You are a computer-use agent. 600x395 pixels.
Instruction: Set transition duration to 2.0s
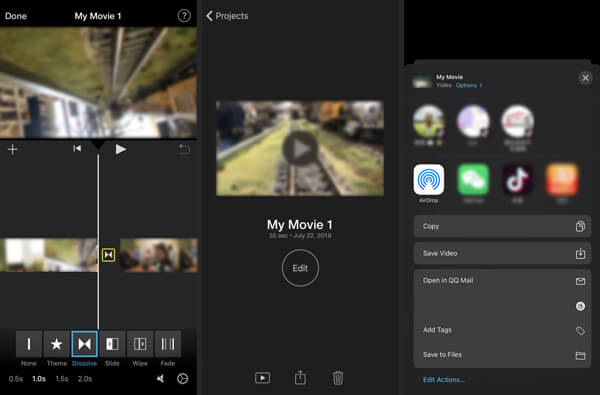point(85,379)
